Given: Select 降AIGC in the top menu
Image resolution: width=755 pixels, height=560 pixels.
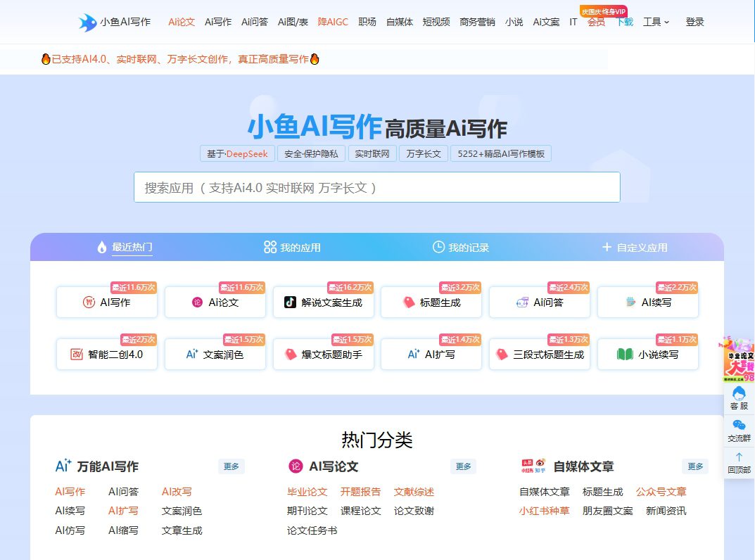Looking at the screenshot, I should click(334, 22).
